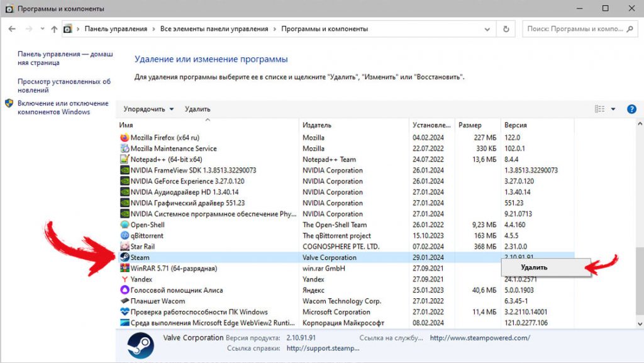The width and height of the screenshot is (644, 363).
Task: Open Просмотр установленных обновлений link
Action: 64,86
